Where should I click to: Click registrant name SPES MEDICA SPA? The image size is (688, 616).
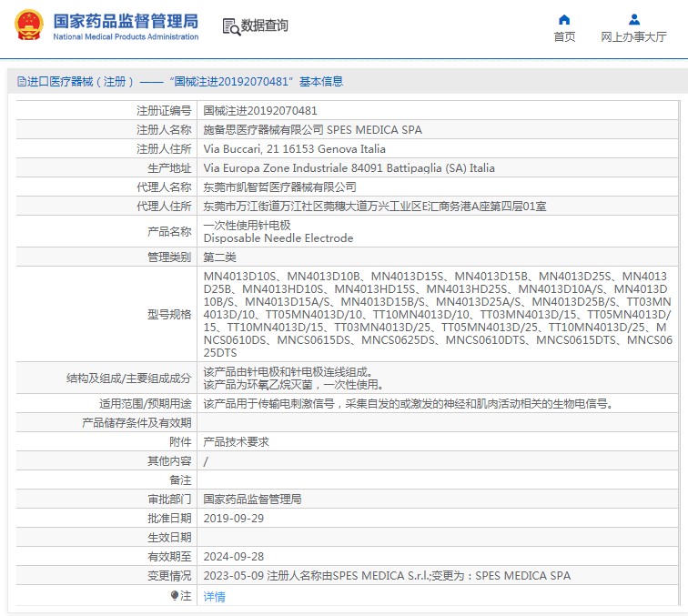coord(374,130)
